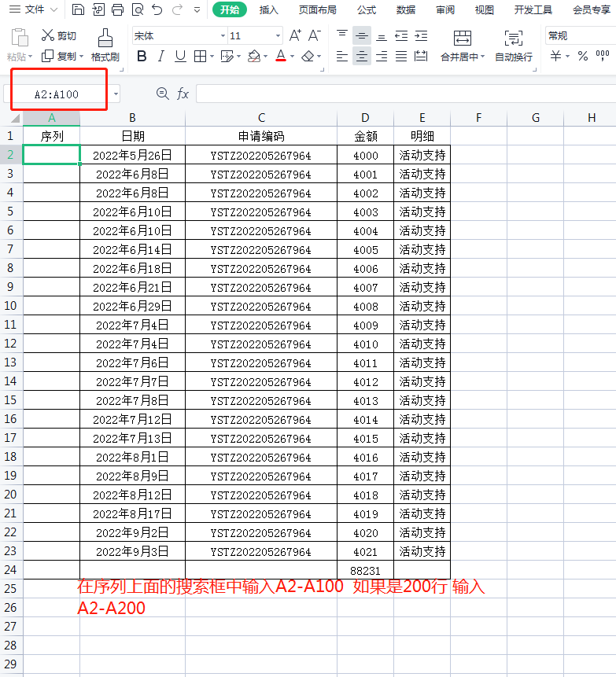The image size is (616, 677).
Task: Increase indent icon
Action: 421,35
